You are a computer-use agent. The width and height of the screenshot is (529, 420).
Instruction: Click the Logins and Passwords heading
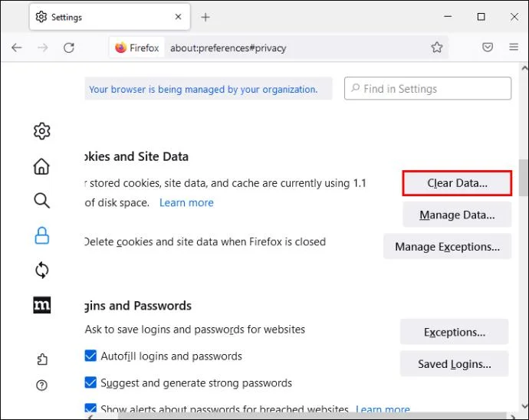138,306
